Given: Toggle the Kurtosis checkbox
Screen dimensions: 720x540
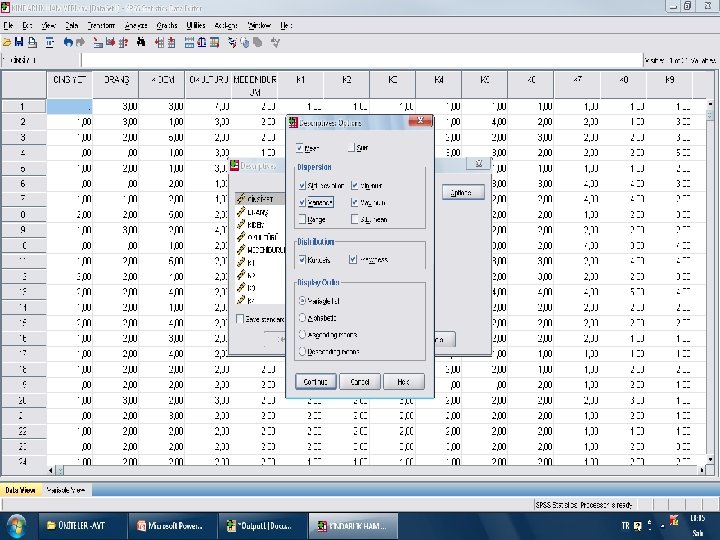Looking at the screenshot, I should pyautogui.click(x=302, y=259).
